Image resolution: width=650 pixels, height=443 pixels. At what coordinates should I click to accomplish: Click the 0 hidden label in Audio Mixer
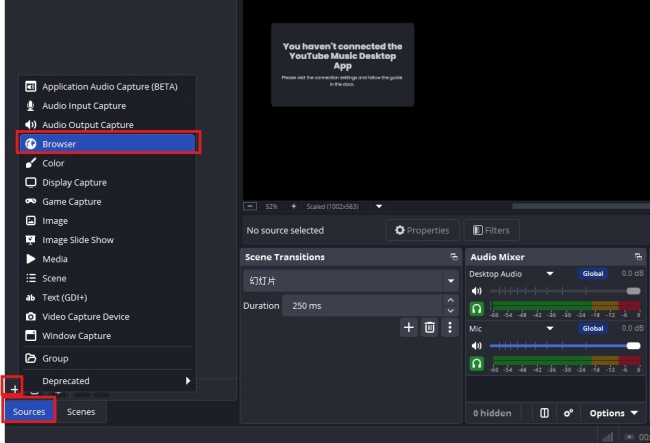[492, 413]
